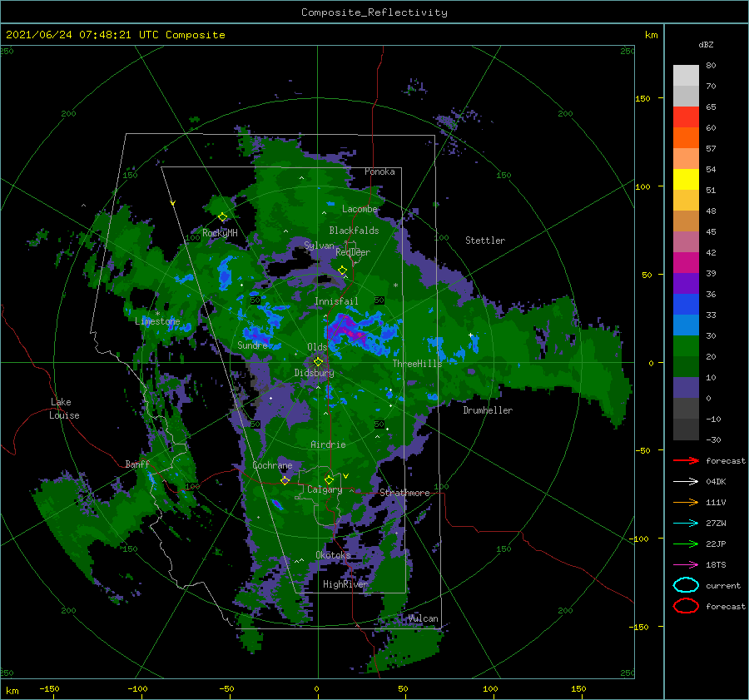
Task: Select the 30-33 dBZ light blue swatch
Action: click(x=686, y=325)
